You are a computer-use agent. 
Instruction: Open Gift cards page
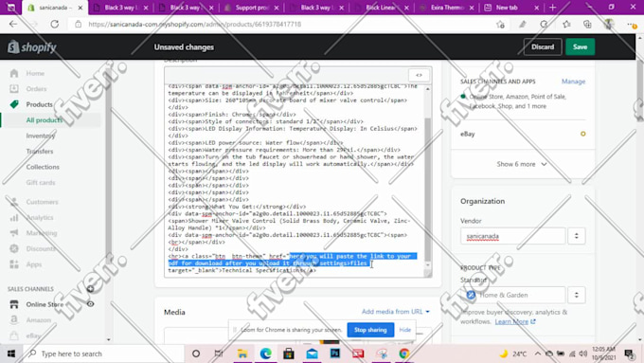pyautogui.click(x=40, y=183)
